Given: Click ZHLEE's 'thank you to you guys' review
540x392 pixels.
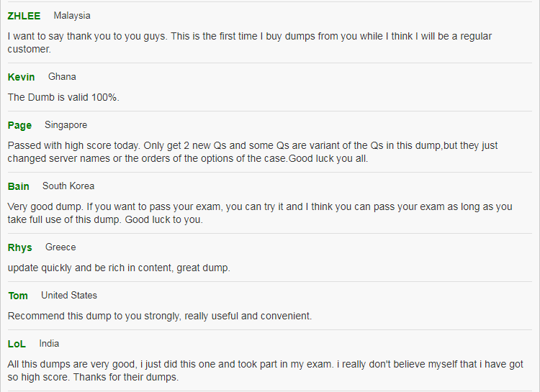Looking at the screenshot, I should click(250, 42).
